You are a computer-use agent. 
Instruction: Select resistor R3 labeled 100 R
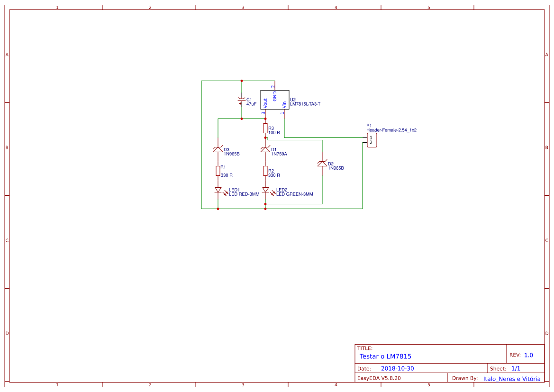(265, 128)
